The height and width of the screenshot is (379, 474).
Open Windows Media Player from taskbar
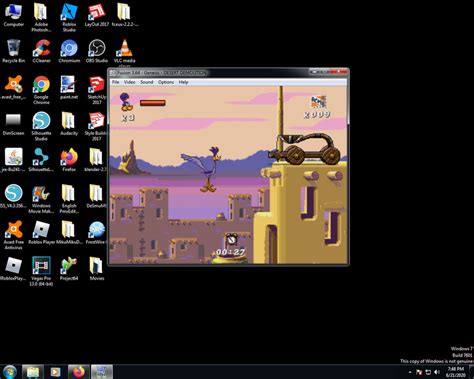[55, 372]
